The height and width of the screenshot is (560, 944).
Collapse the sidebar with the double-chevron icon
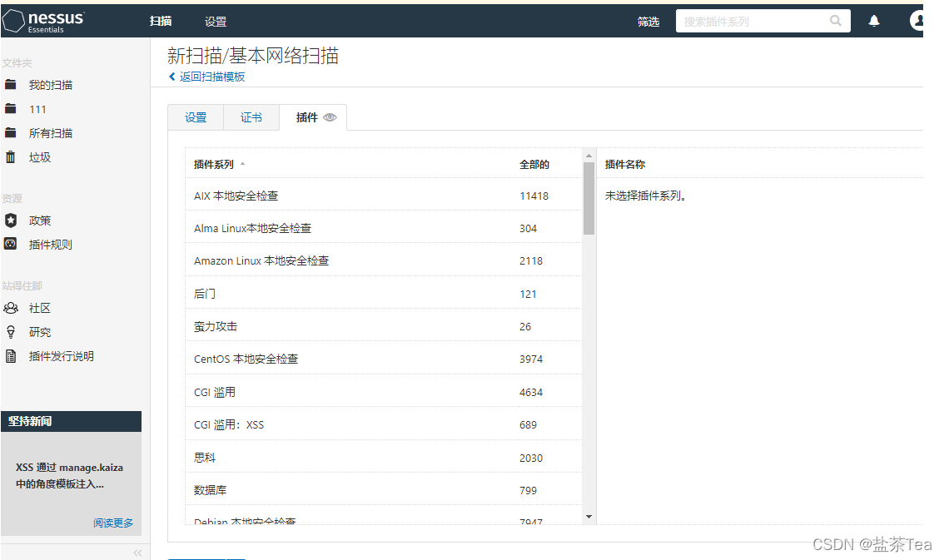tap(137, 553)
